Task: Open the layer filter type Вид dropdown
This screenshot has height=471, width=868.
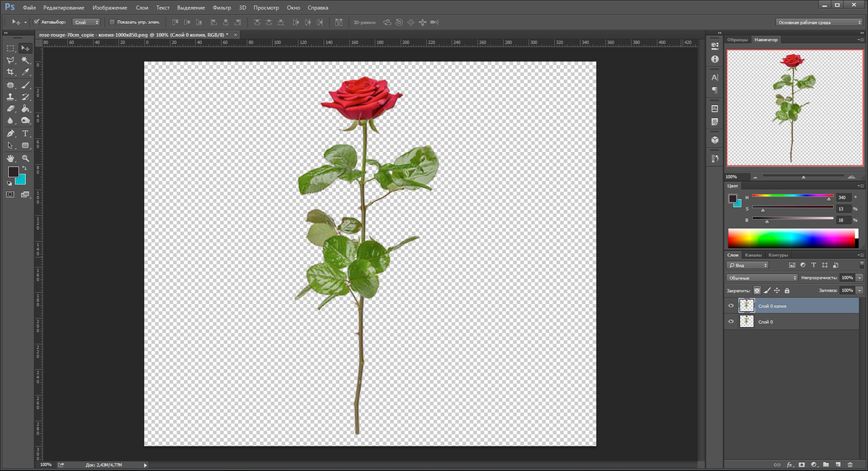Action: (748, 266)
